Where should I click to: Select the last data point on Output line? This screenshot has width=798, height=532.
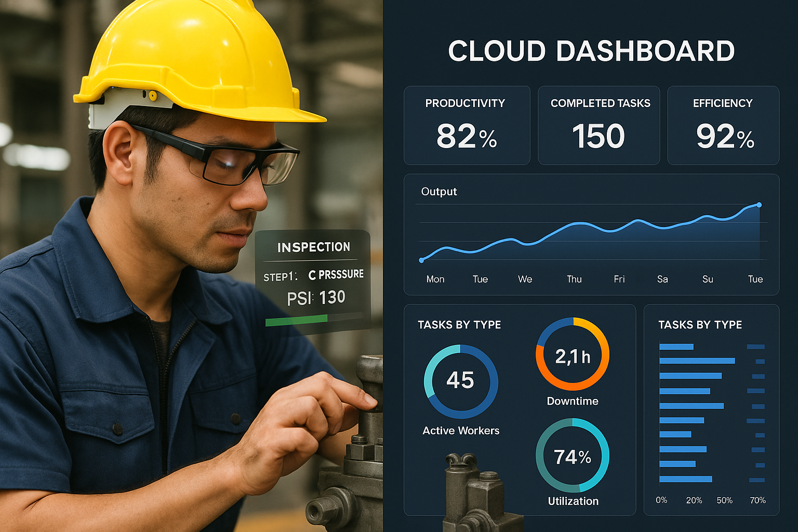pyautogui.click(x=759, y=205)
